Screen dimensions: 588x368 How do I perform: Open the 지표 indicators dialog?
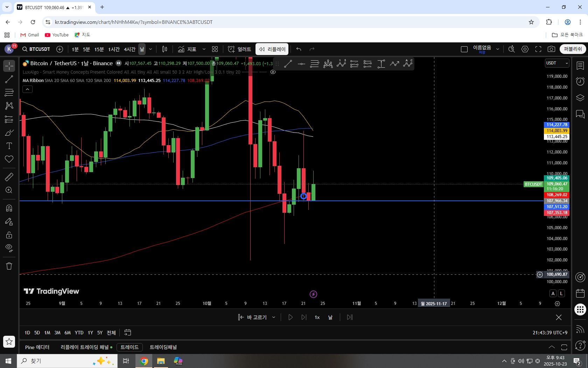click(187, 49)
